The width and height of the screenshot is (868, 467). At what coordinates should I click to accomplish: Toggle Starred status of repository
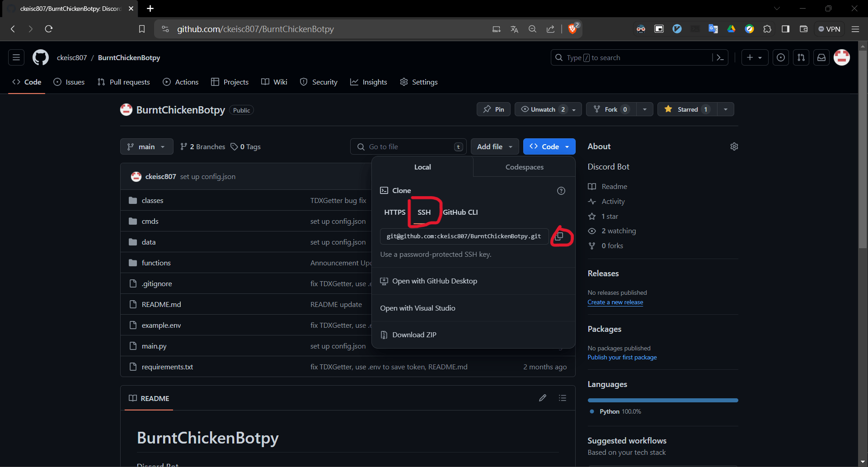point(687,109)
